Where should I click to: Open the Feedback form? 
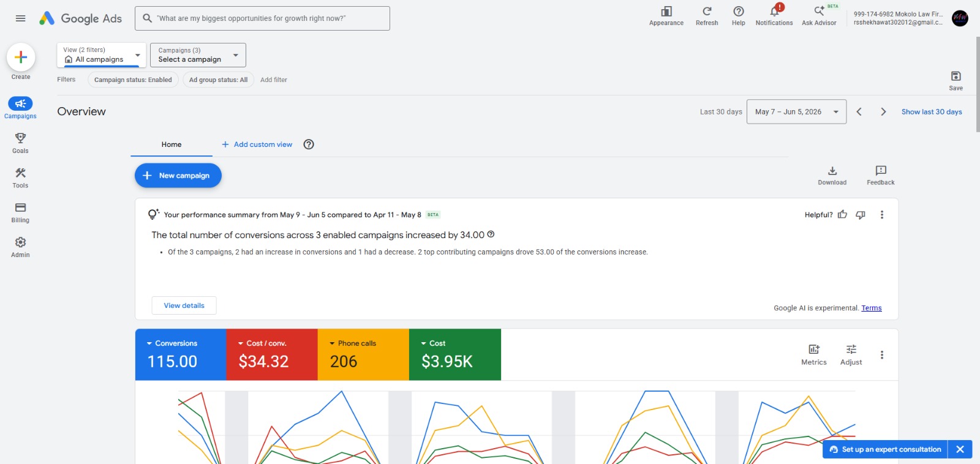(881, 175)
